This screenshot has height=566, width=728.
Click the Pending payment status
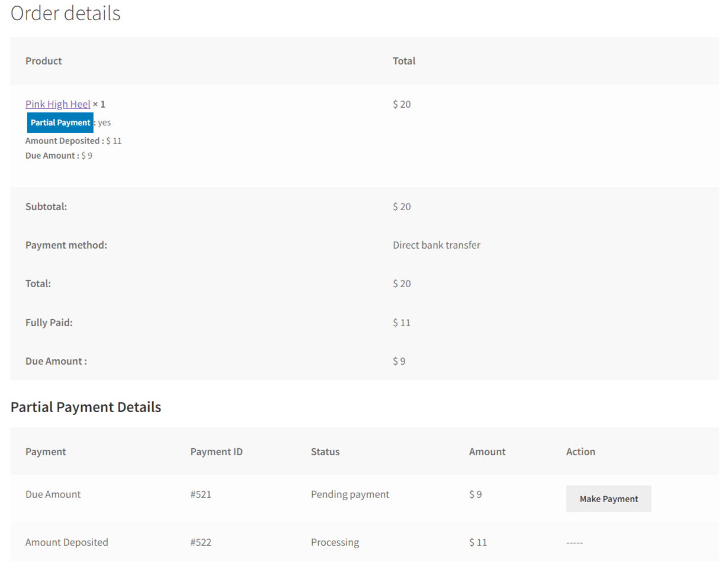[x=350, y=494]
